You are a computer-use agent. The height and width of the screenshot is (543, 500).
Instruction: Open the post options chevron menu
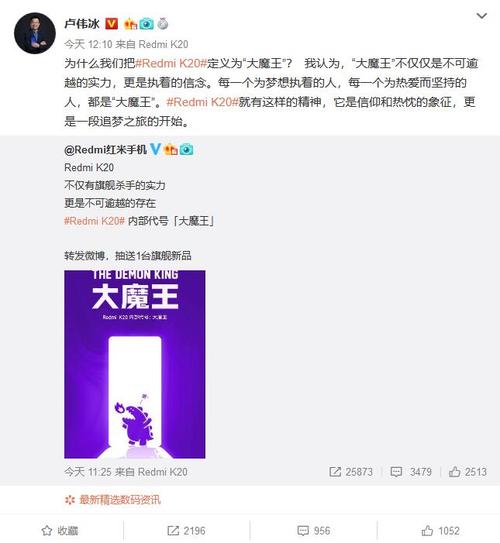coord(482,16)
